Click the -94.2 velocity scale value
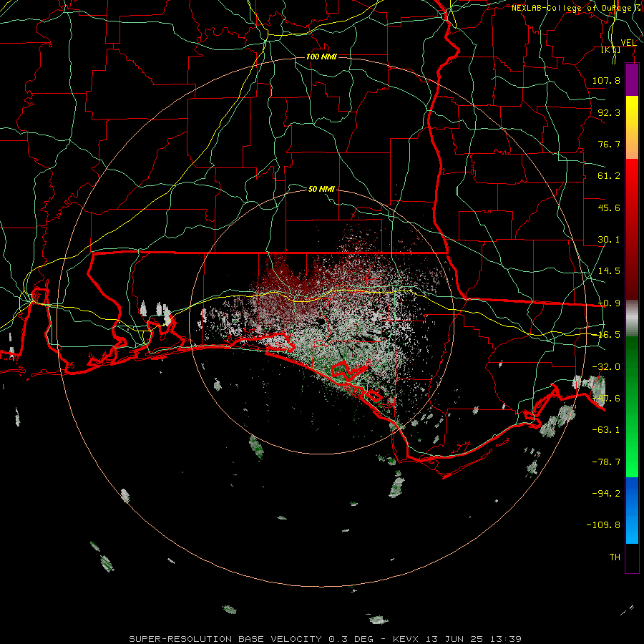The image size is (644, 644). tap(606, 493)
